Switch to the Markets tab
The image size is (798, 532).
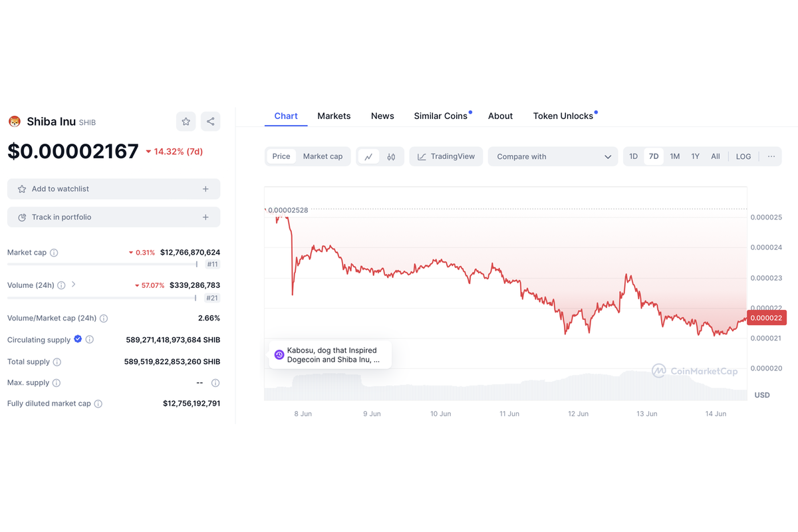334,115
